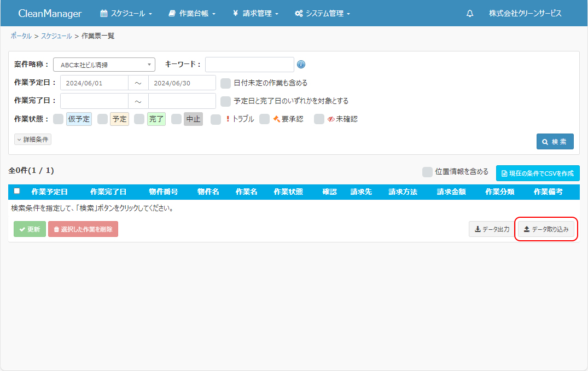
Task: Click the ポータル breadcrumb link
Action: coord(21,36)
